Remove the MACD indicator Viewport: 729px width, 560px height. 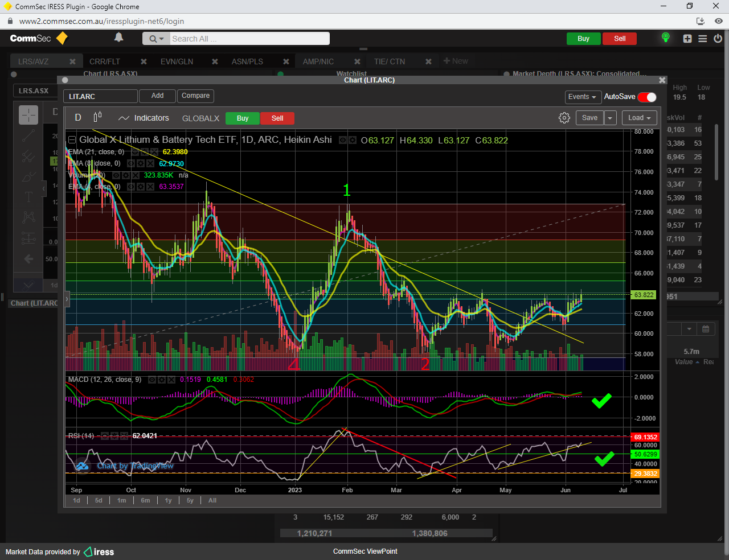click(x=171, y=380)
